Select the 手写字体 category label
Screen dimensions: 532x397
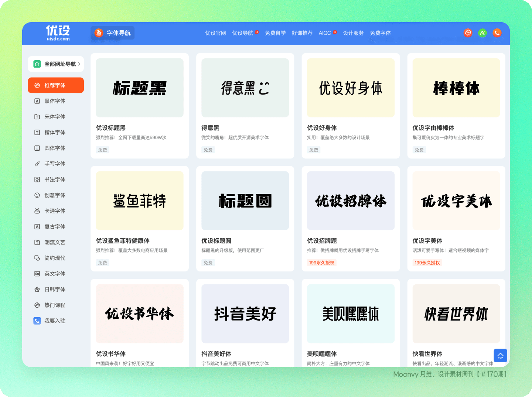[55, 164]
